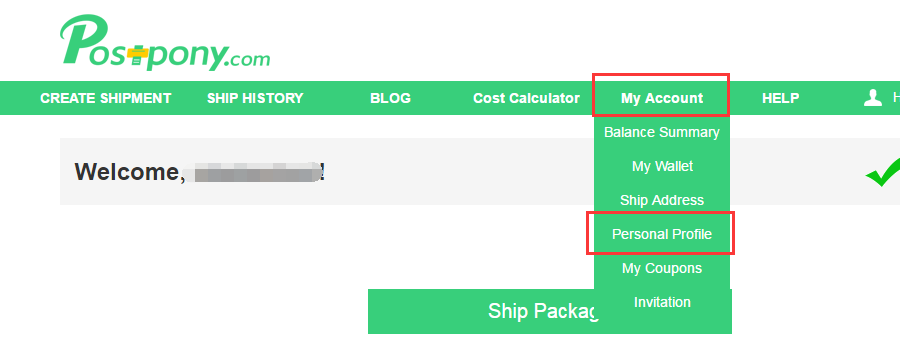Click the Postpony.com logo

[x=165, y=43]
